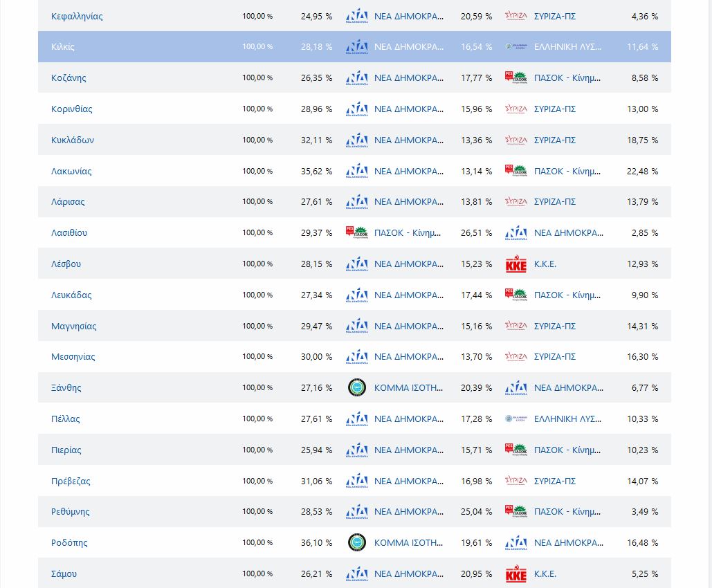The height and width of the screenshot is (588, 712).
Task: View the Ρεθύμνης region results
Action: coord(71,512)
